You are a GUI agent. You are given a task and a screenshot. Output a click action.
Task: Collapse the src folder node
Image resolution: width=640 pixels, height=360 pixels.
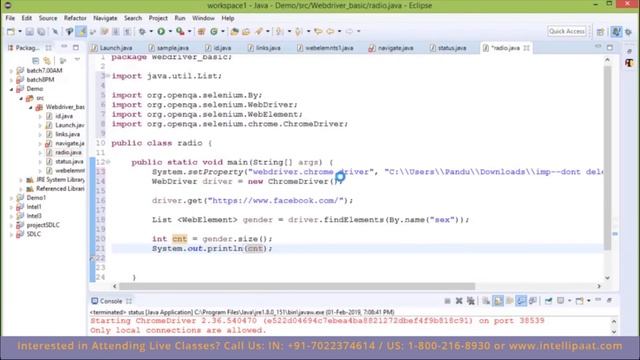tap(21, 98)
